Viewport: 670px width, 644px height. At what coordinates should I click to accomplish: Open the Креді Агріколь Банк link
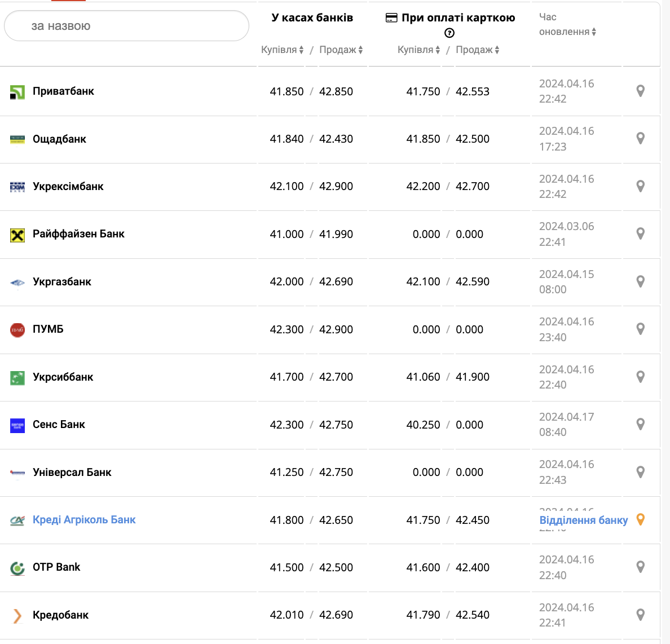click(x=84, y=519)
